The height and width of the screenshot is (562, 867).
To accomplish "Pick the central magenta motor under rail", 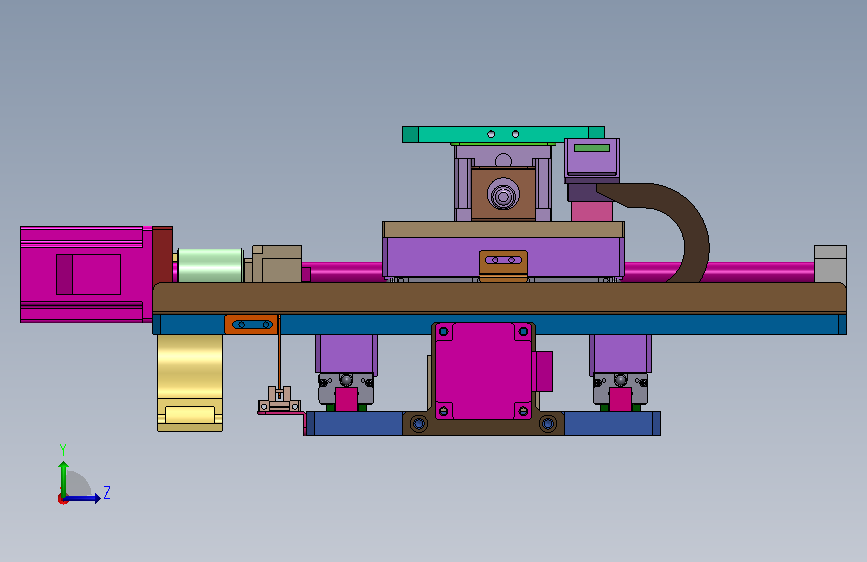I will coord(484,371).
